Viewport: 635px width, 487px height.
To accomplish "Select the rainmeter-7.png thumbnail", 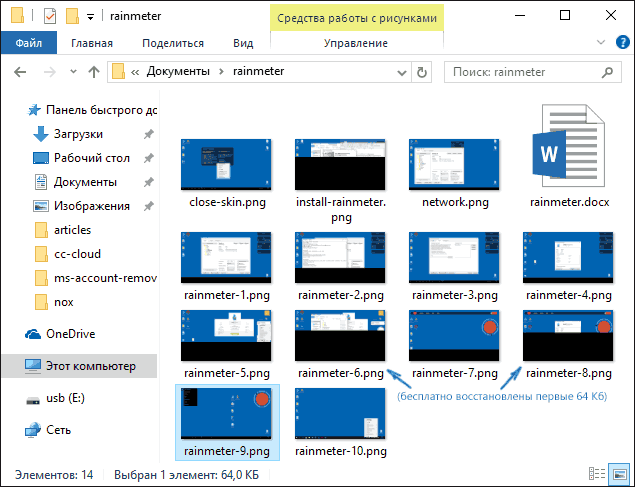I will click(454, 336).
